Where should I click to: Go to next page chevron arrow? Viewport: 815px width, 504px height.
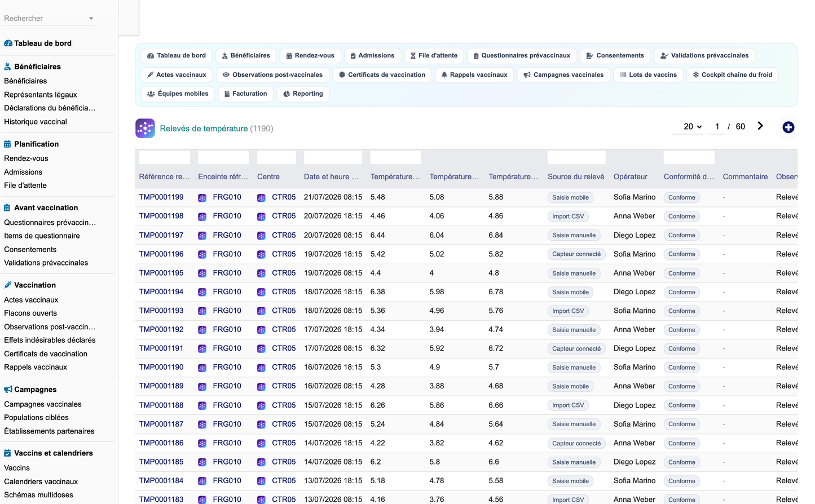(x=760, y=126)
